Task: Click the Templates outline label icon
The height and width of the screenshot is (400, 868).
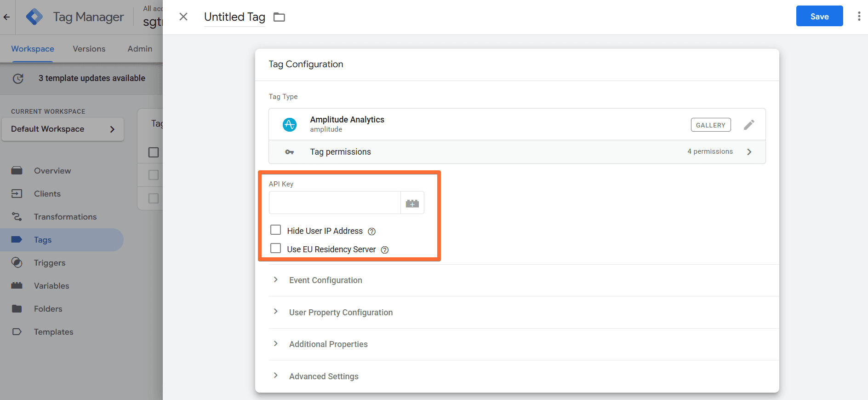Action: [17, 332]
